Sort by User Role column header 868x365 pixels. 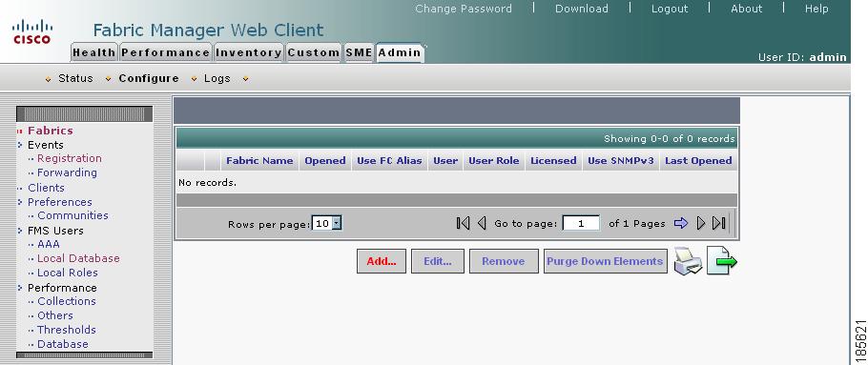point(494,161)
